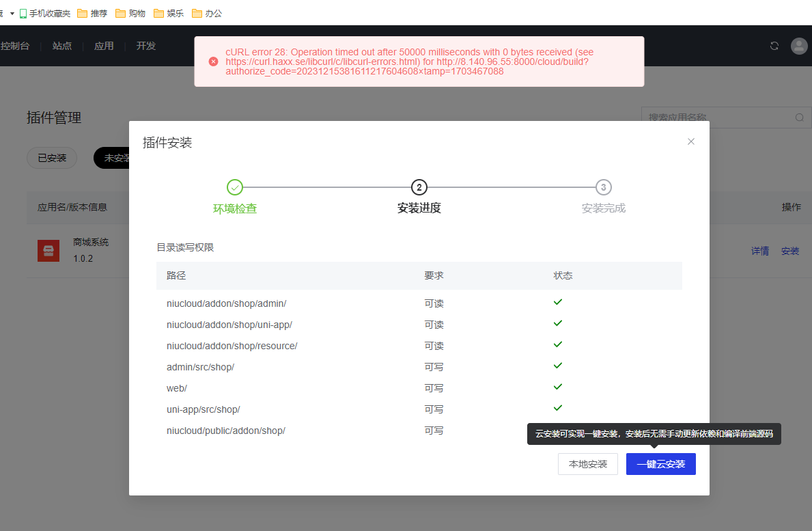The height and width of the screenshot is (531, 812).
Task: Click the 商城系统 red shop icon
Action: 48,251
